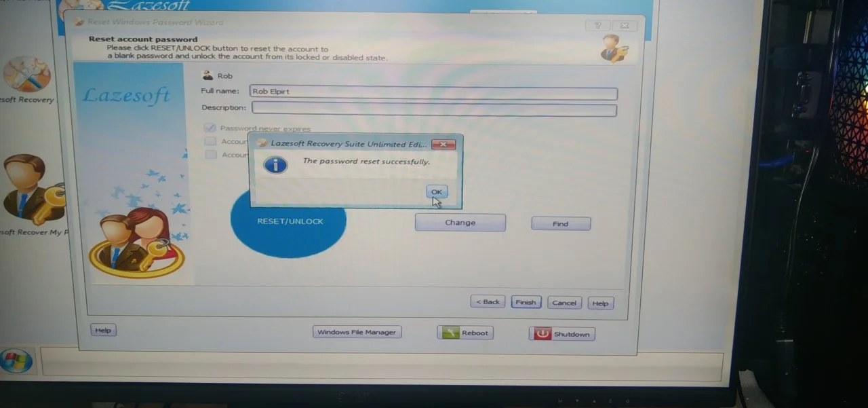
Task: Click into the Full name field
Action: click(x=433, y=92)
